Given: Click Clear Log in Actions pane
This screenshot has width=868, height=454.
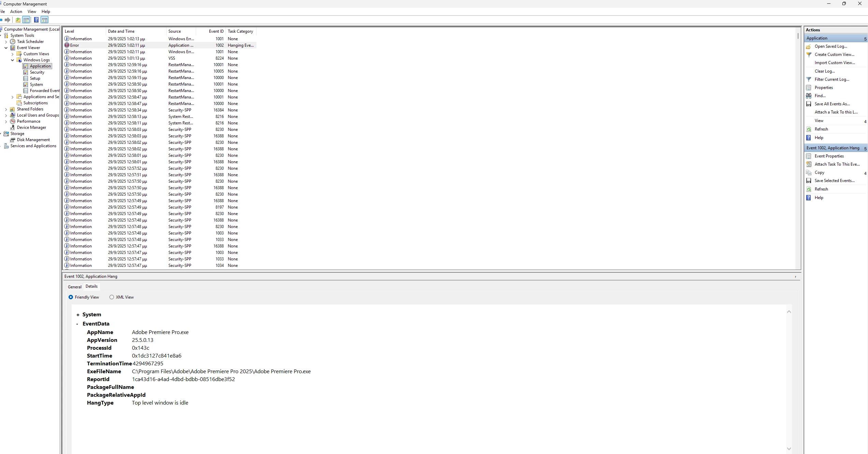Looking at the screenshot, I should tap(824, 71).
